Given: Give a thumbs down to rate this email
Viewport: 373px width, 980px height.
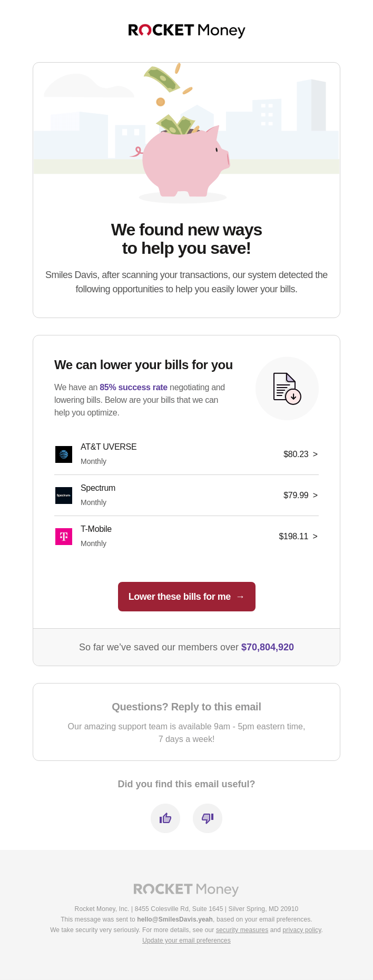Looking at the screenshot, I should (207, 818).
